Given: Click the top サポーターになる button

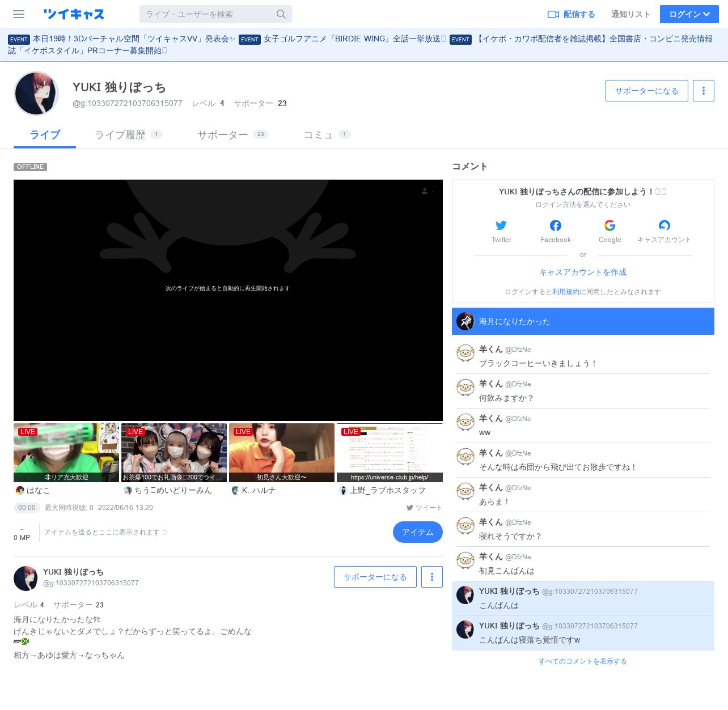Looking at the screenshot, I should [647, 91].
